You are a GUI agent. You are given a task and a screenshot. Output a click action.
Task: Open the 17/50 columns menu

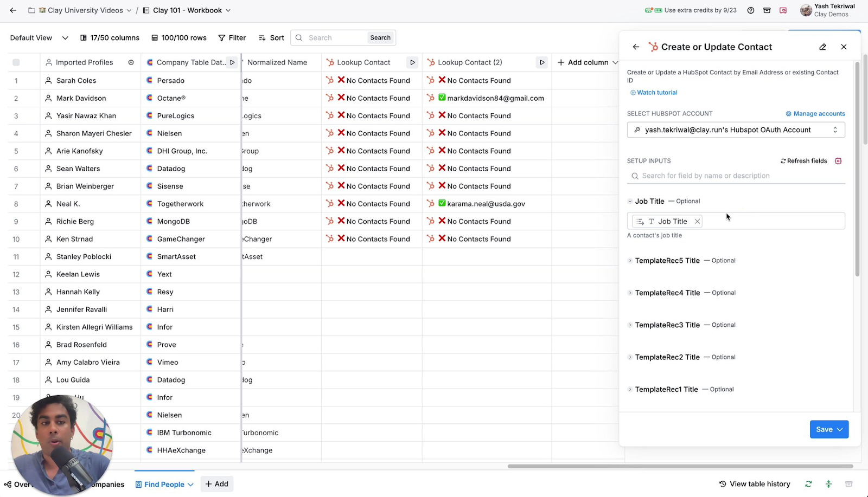[x=110, y=38]
